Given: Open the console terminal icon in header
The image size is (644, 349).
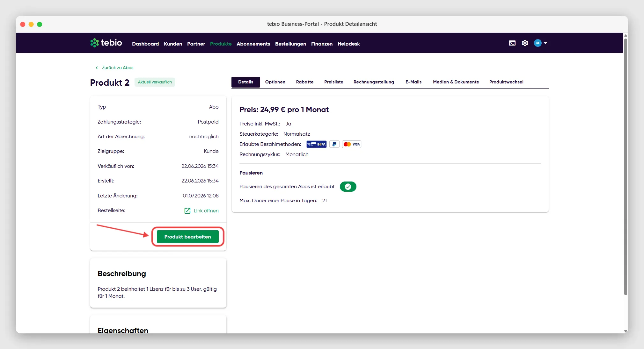Looking at the screenshot, I should pos(512,43).
